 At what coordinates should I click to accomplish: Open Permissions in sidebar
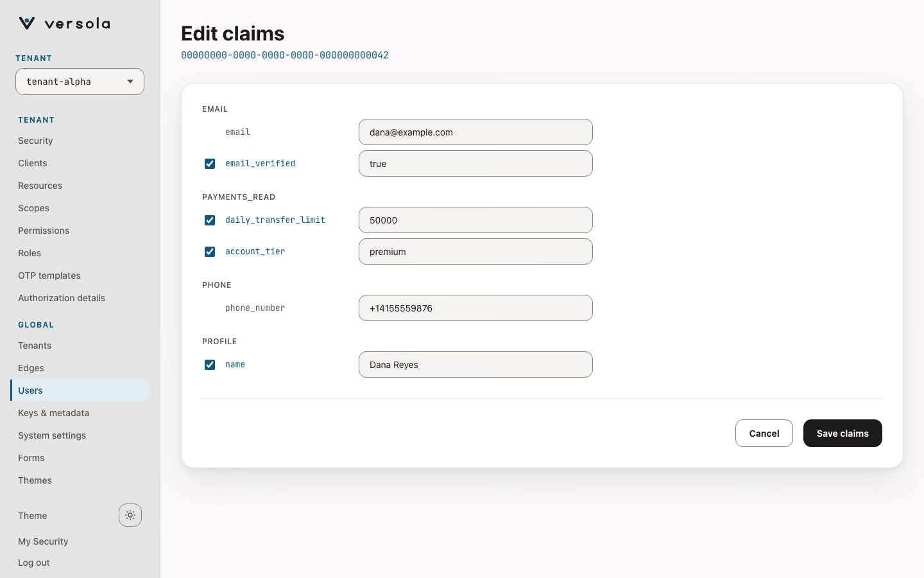[x=80, y=231]
